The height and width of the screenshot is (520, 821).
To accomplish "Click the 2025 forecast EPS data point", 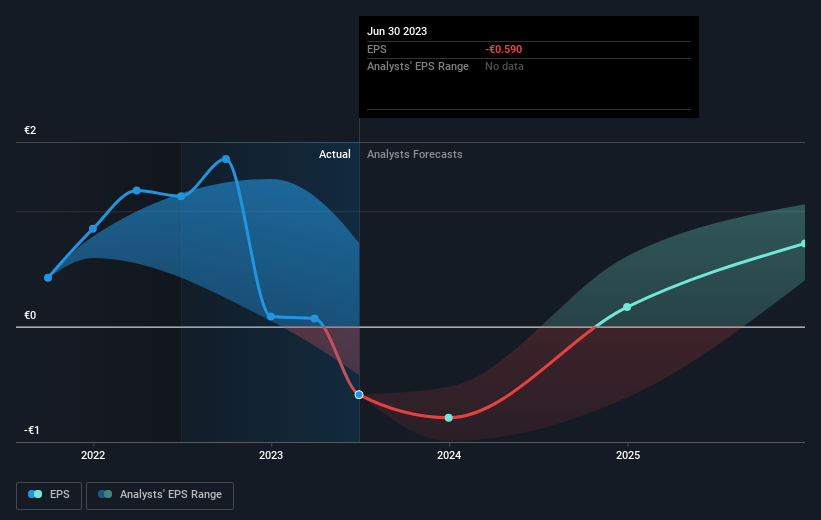I will click(627, 307).
